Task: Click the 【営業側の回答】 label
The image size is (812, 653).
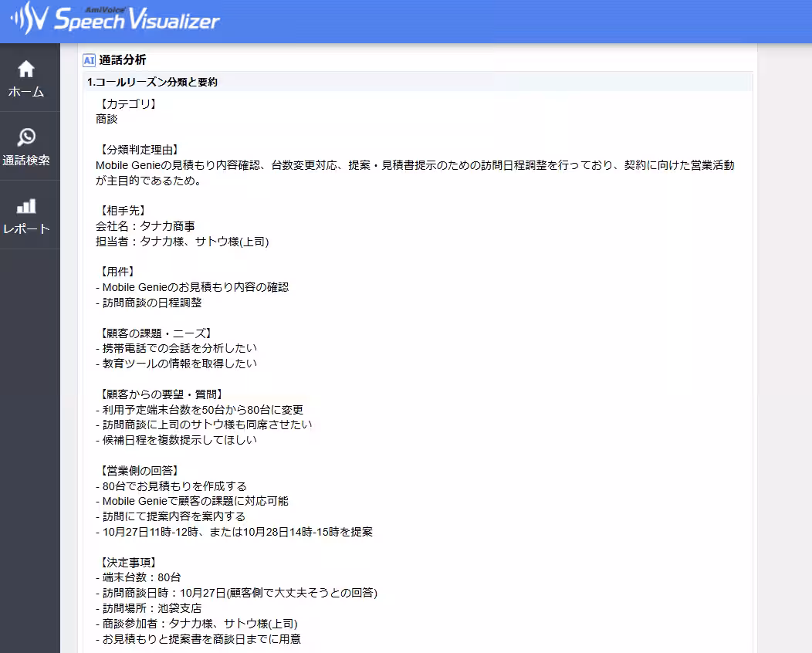Action: [x=139, y=471]
